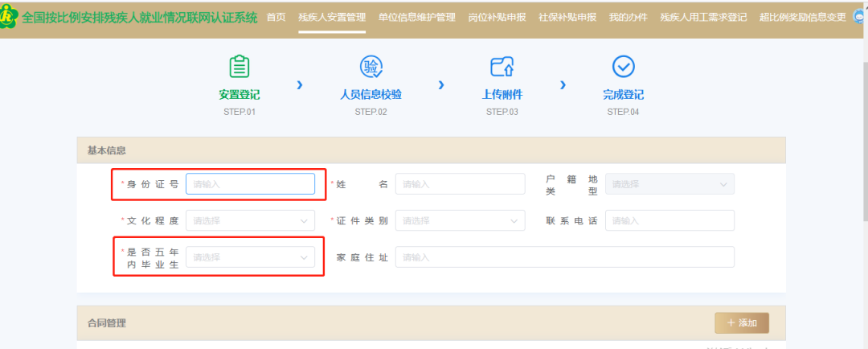Expand the 是否五年内毕业生 dropdown
Viewport: 868px width, 349px height.
click(x=250, y=257)
